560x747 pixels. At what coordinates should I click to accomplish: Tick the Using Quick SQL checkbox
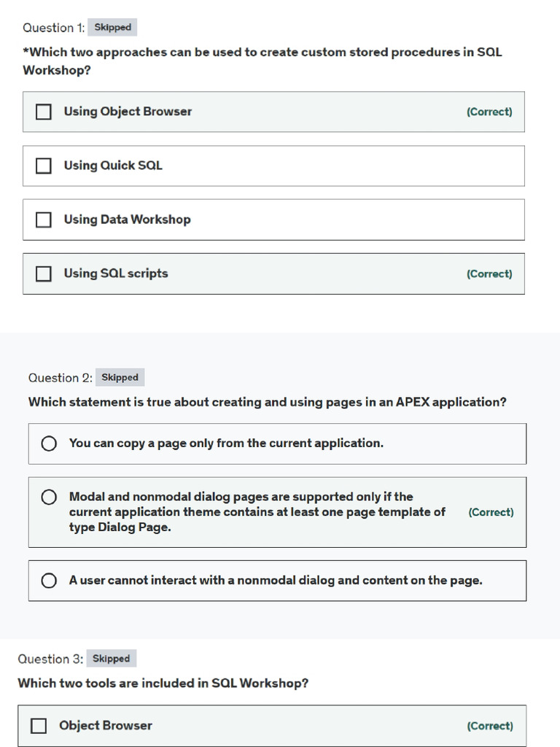pyautogui.click(x=44, y=166)
